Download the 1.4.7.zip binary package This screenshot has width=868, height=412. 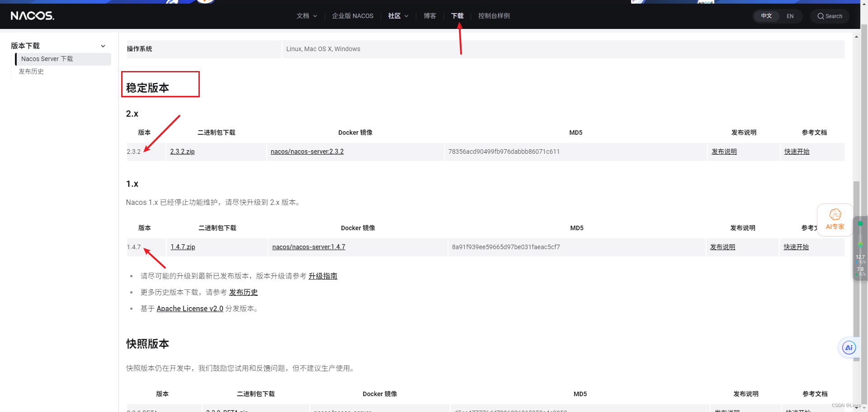[x=183, y=247]
